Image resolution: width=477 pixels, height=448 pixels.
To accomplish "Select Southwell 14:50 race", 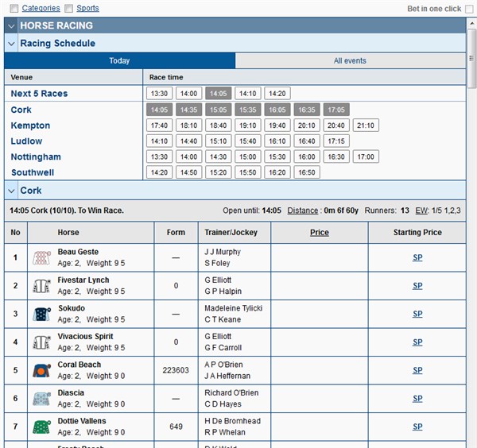I will [x=189, y=172].
